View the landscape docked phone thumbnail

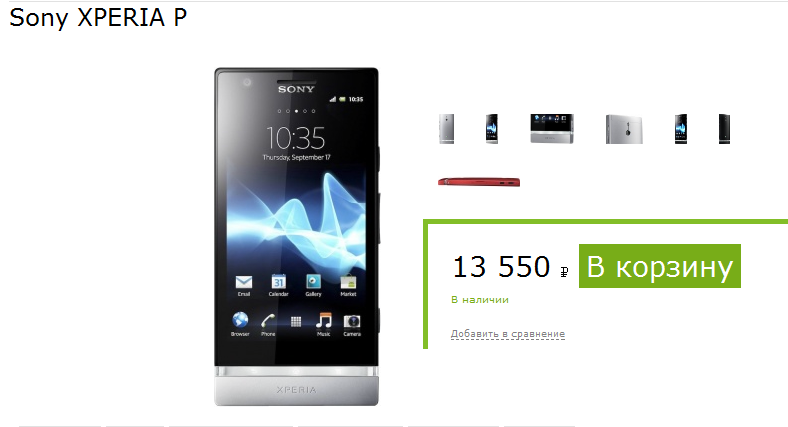click(552, 129)
